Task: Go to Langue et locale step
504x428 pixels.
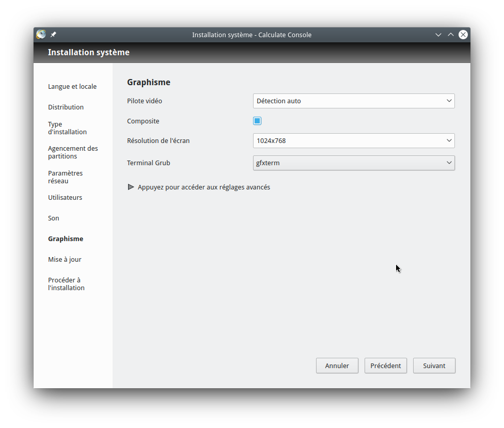Action: coord(72,87)
